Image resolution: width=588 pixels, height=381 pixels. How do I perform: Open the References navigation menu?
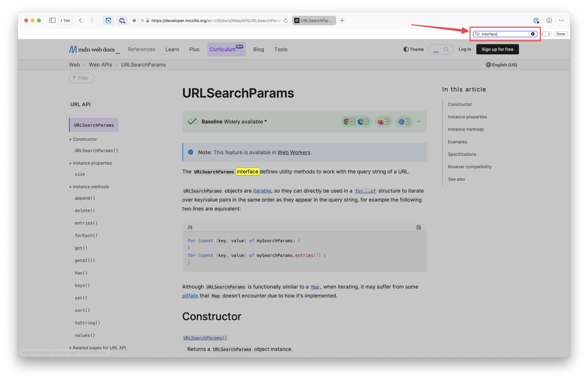click(141, 49)
